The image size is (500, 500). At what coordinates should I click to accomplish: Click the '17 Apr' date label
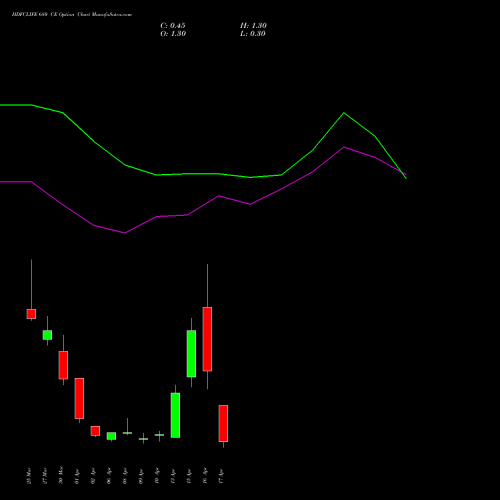pos(221,477)
